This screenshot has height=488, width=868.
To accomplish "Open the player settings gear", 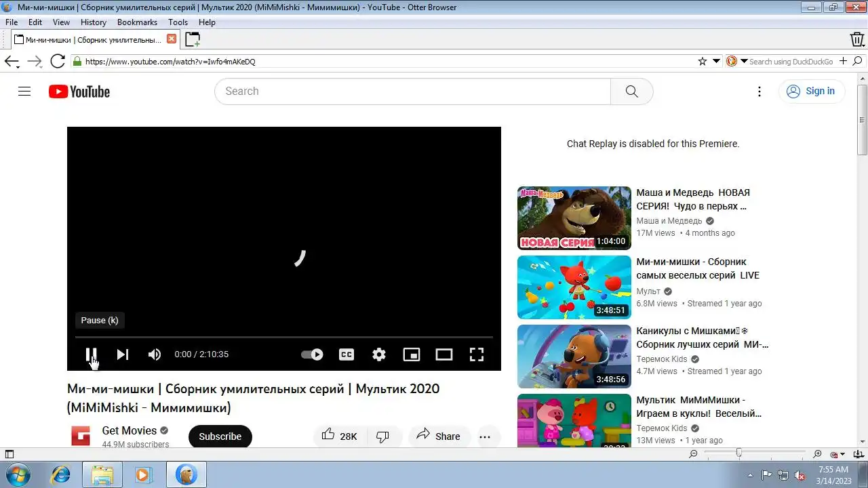I will pyautogui.click(x=379, y=354).
